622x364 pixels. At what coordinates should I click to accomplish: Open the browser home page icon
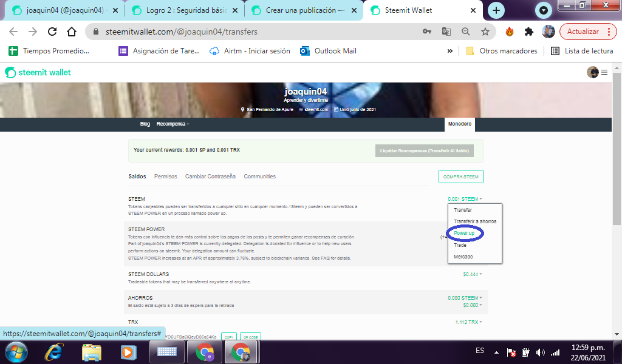[x=72, y=32]
